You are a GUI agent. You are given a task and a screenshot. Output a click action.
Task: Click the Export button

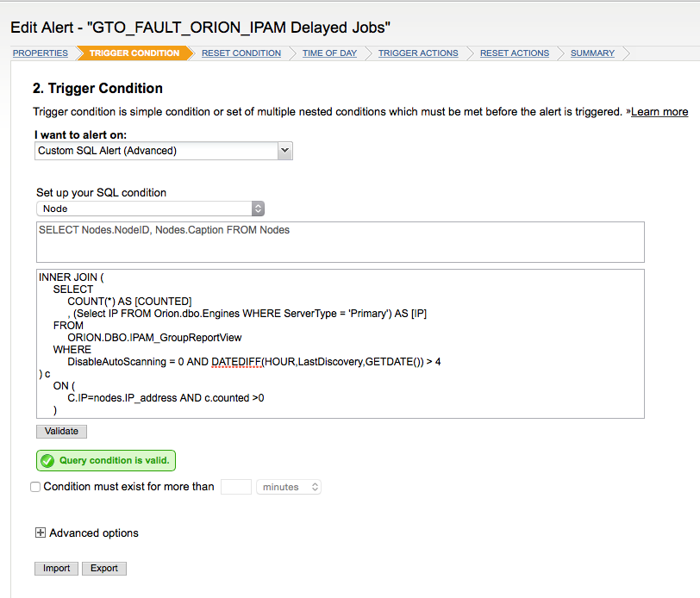click(x=104, y=568)
